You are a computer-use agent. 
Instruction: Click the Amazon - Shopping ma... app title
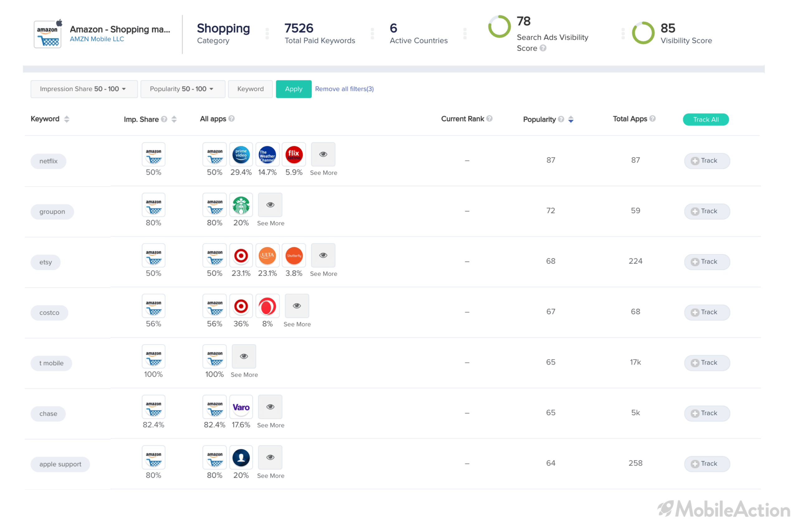point(120,29)
